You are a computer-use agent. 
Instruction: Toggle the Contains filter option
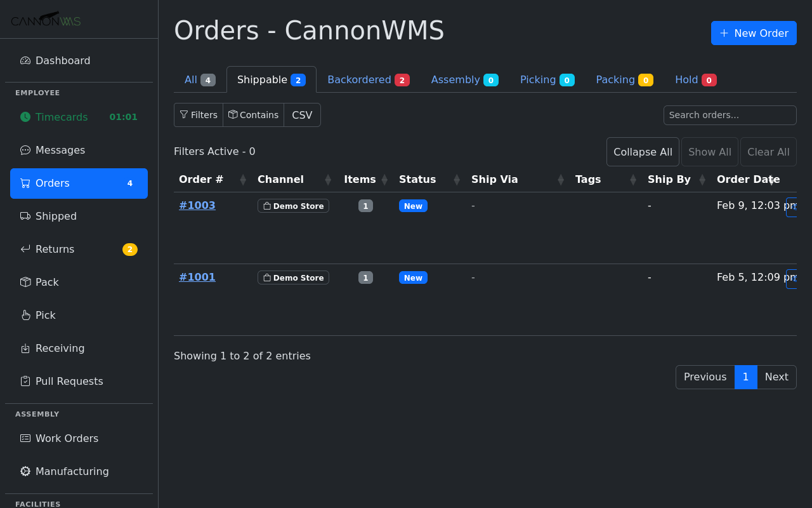click(x=253, y=115)
